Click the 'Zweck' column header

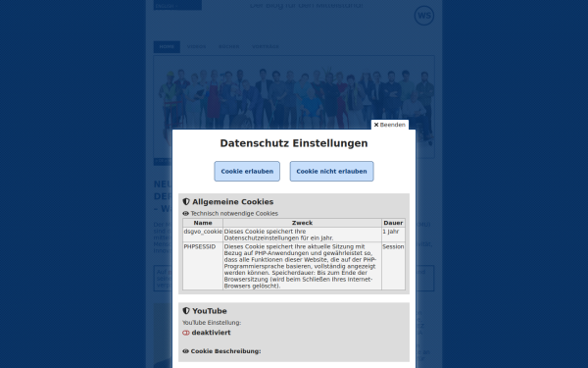[302, 223]
